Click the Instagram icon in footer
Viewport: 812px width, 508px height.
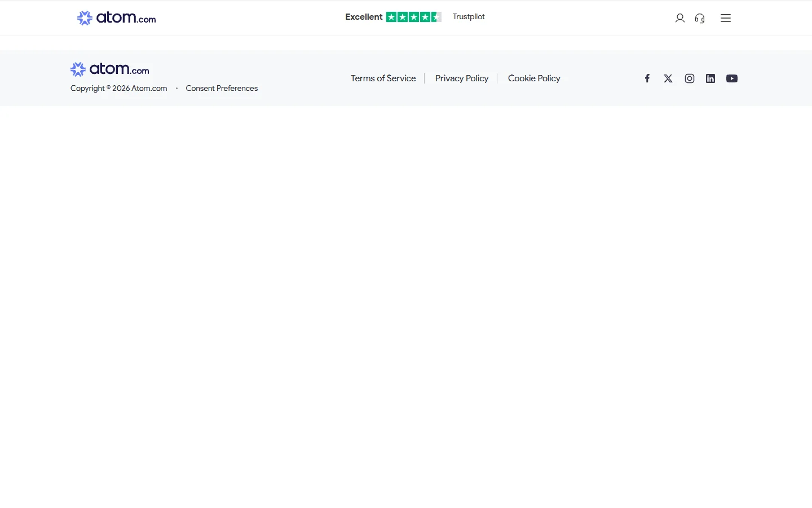(x=689, y=78)
